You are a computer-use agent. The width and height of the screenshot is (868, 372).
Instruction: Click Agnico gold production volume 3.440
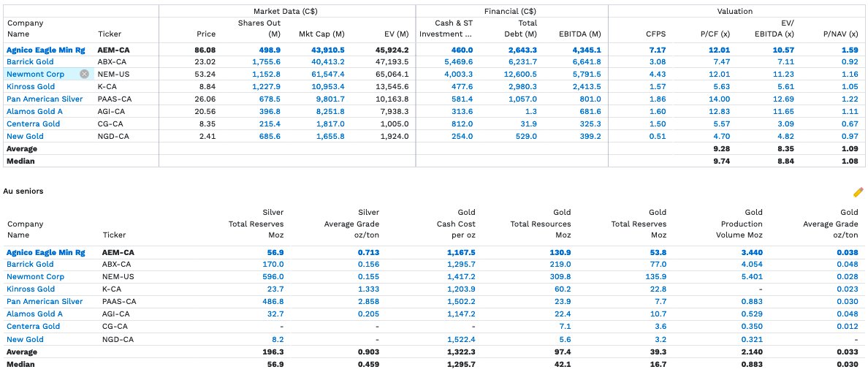pyautogui.click(x=752, y=252)
